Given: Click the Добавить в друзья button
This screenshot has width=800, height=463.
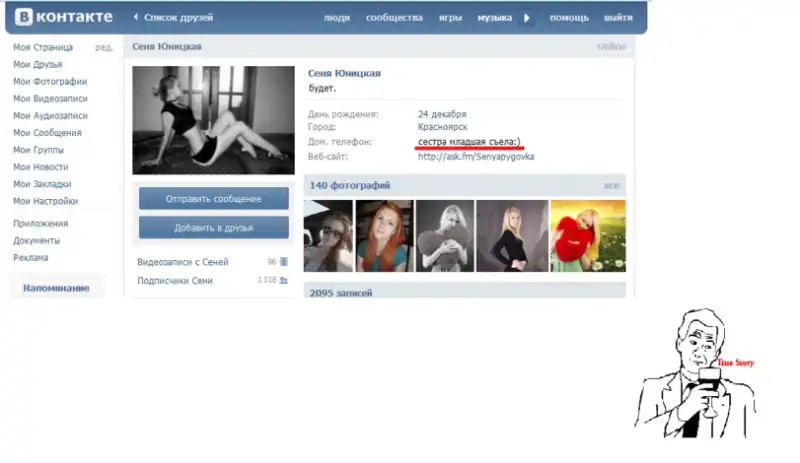Looking at the screenshot, I should coord(213,228).
